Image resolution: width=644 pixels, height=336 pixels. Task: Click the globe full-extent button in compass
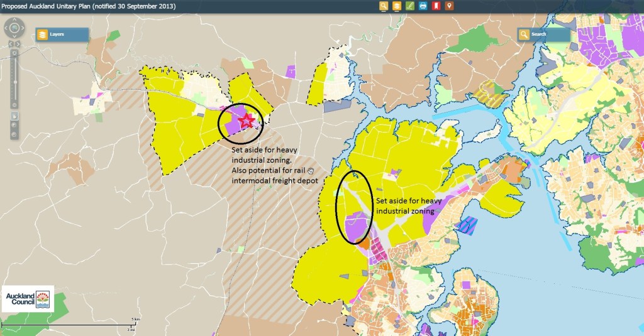[x=14, y=28]
